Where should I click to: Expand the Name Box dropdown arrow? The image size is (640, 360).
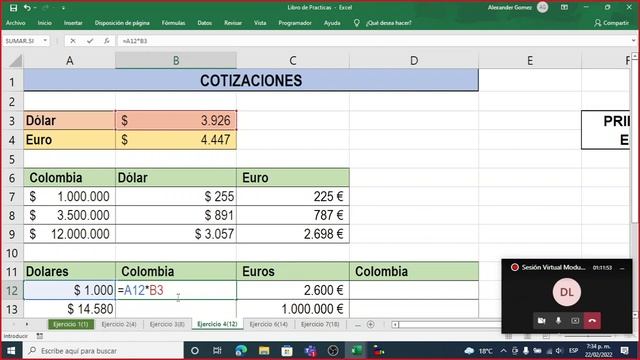click(x=45, y=41)
